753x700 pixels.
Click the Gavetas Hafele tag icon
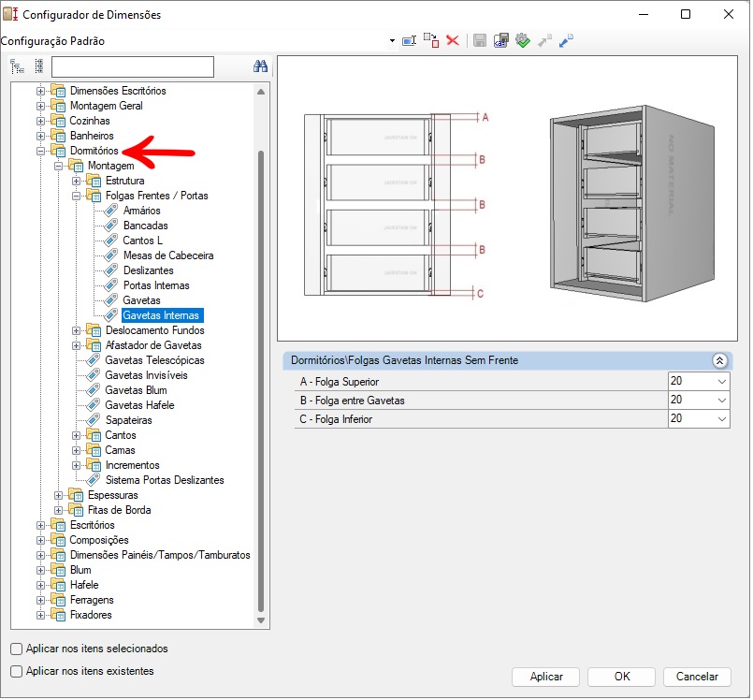[x=94, y=405]
